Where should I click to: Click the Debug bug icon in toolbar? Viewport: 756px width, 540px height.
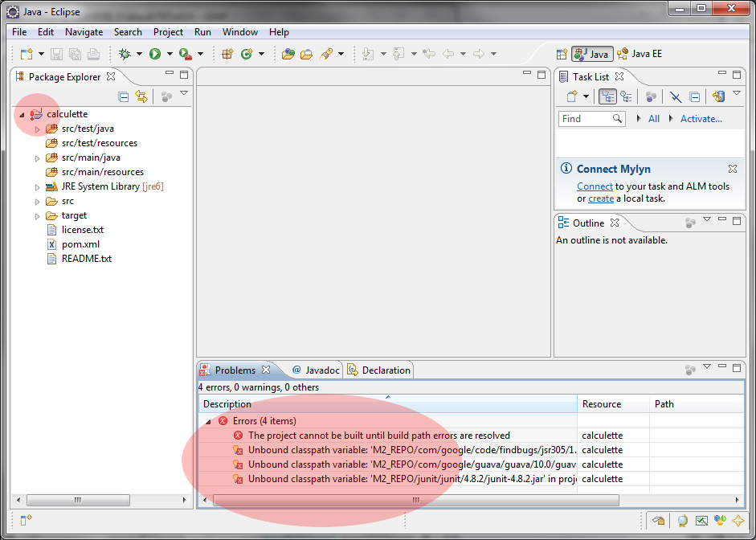click(x=125, y=54)
